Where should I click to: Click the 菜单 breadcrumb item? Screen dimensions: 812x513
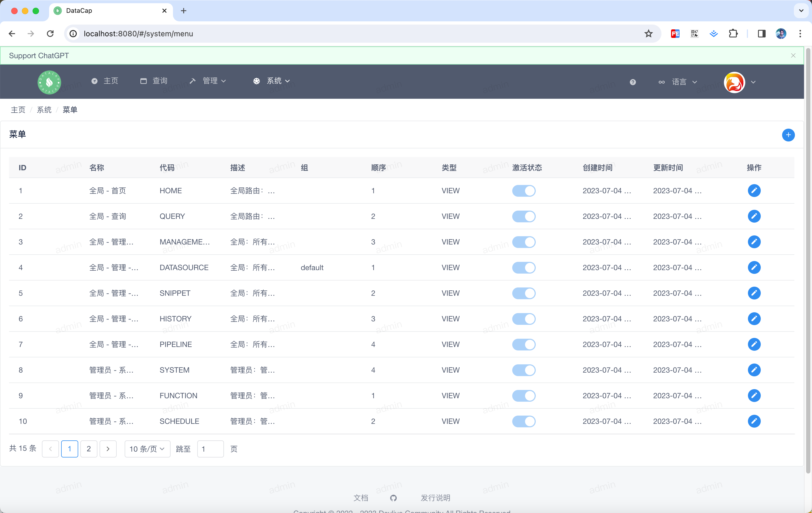pos(70,110)
